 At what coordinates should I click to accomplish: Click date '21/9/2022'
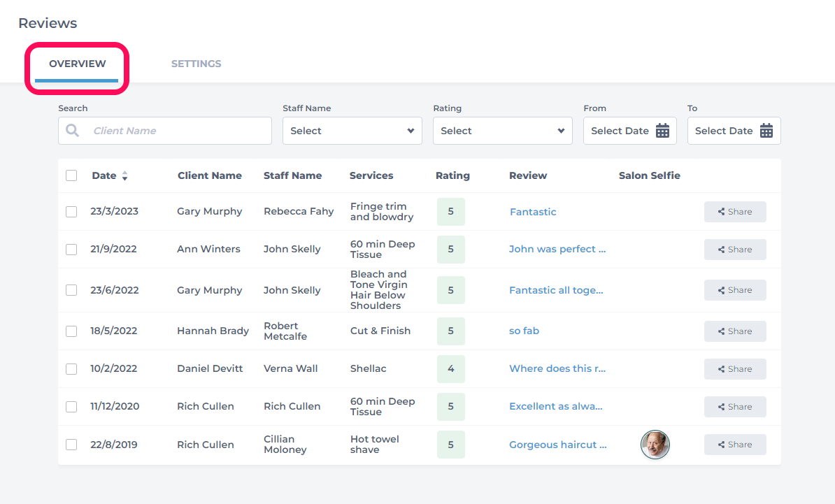pyautogui.click(x=113, y=249)
